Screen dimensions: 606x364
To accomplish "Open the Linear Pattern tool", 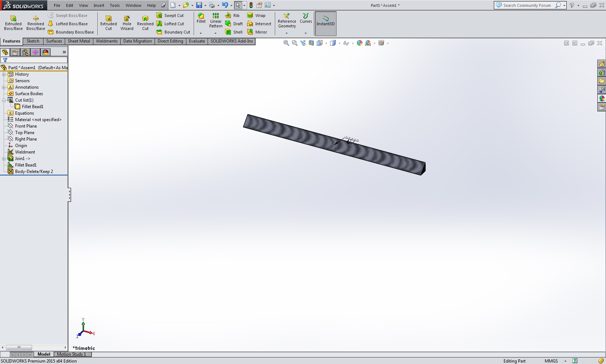I will pyautogui.click(x=216, y=21).
